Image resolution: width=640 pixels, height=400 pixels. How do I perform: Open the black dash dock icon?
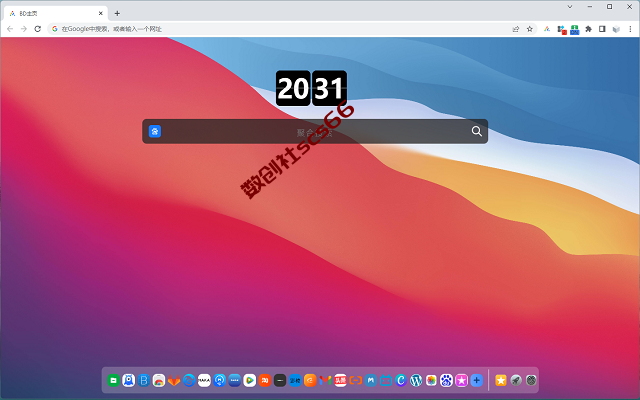click(x=280, y=380)
